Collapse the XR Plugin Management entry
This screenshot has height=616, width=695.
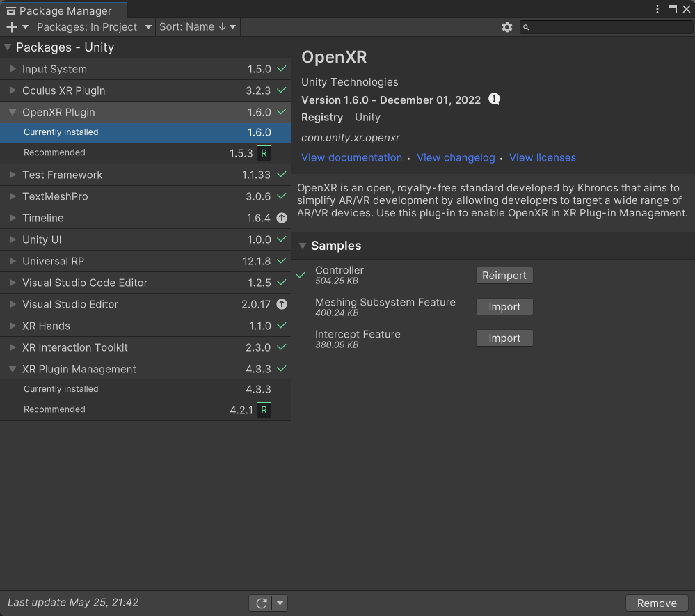(x=11, y=369)
